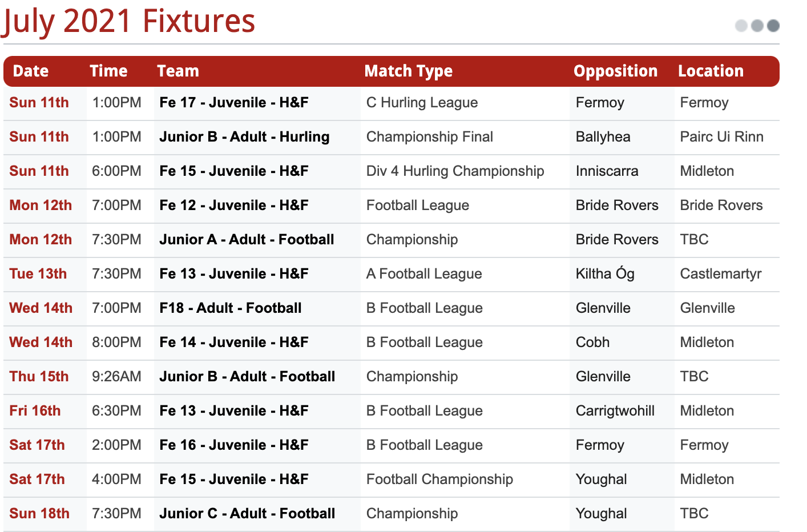
Task: Click Championship Final match type
Action: pyautogui.click(x=429, y=137)
